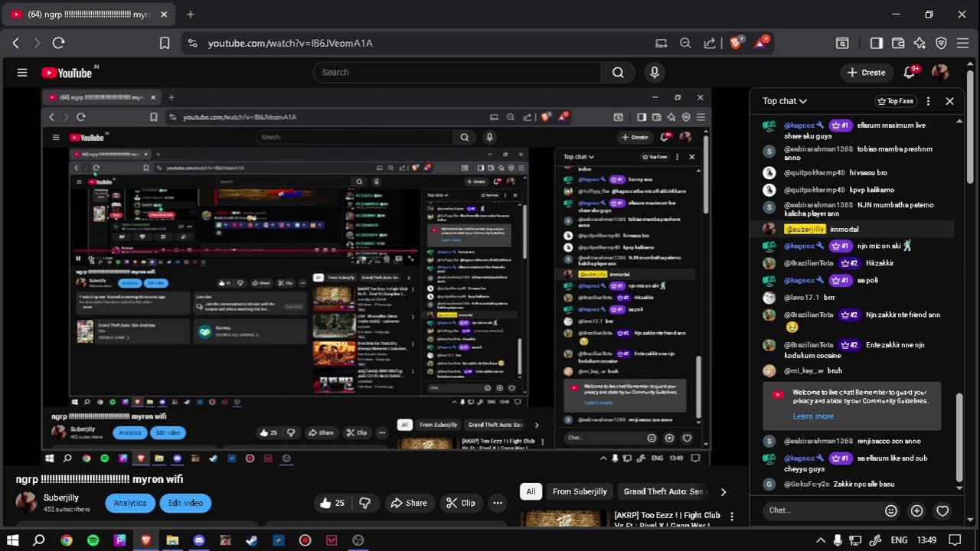
Task: Select the From Suberjilly chip
Action: coord(580,491)
